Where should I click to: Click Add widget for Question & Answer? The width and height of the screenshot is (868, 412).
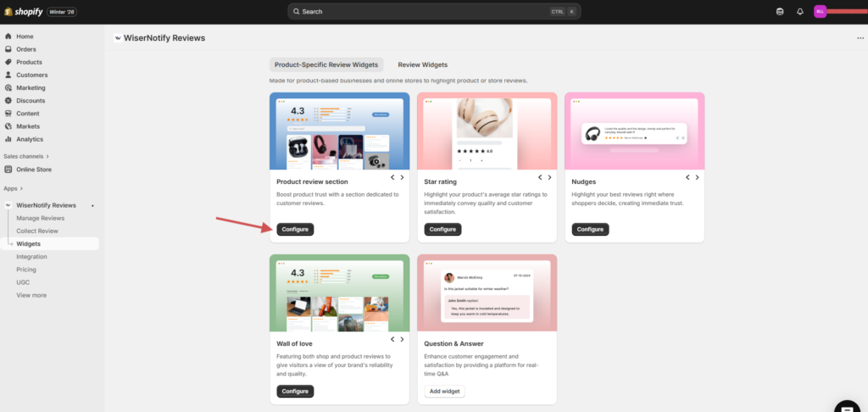tap(444, 392)
